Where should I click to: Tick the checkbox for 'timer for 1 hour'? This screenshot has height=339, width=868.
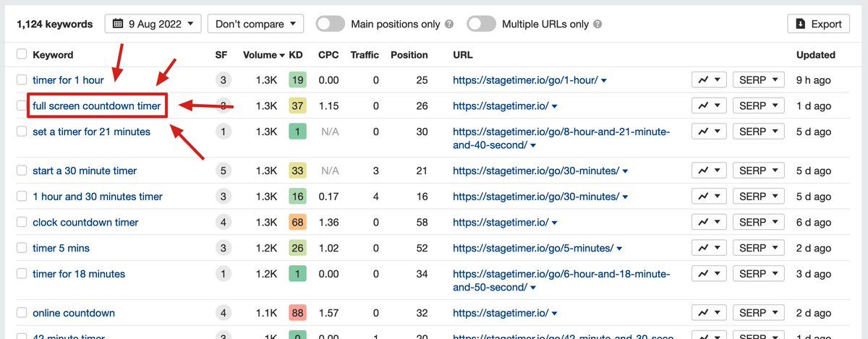[22, 80]
